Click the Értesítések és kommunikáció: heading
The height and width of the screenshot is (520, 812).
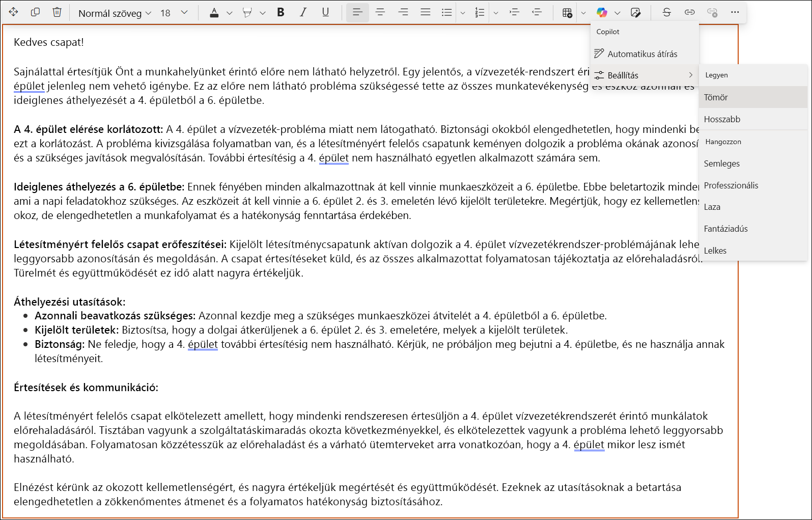coord(86,388)
